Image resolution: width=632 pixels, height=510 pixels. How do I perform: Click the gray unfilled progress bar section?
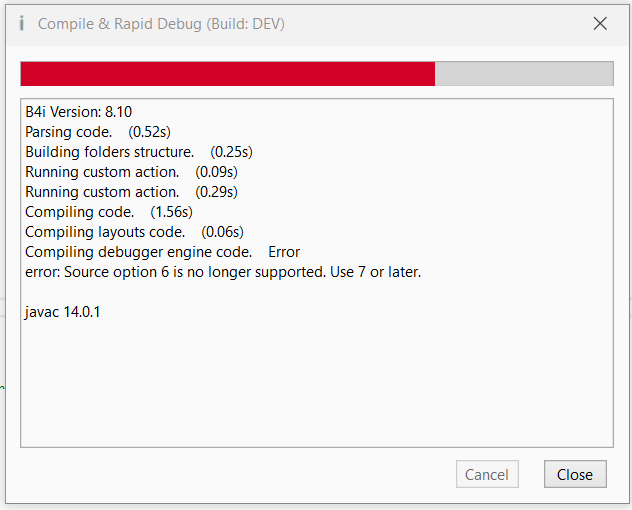click(x=523, y=74)
